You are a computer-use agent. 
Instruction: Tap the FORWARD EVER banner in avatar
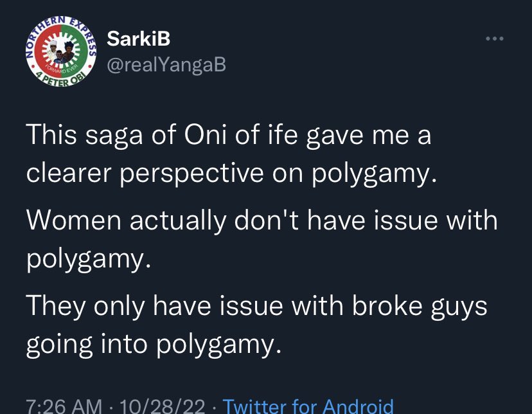coord(62,71)
